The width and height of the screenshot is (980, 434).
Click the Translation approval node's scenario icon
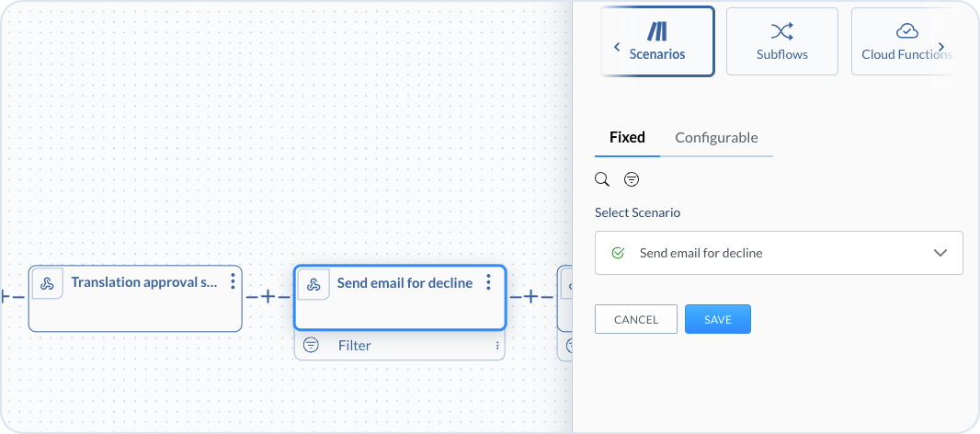coord(48,283)
